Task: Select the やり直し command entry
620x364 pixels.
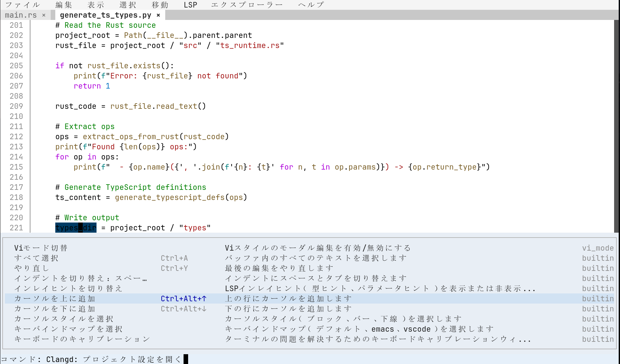Action: [x=32, y=268]
